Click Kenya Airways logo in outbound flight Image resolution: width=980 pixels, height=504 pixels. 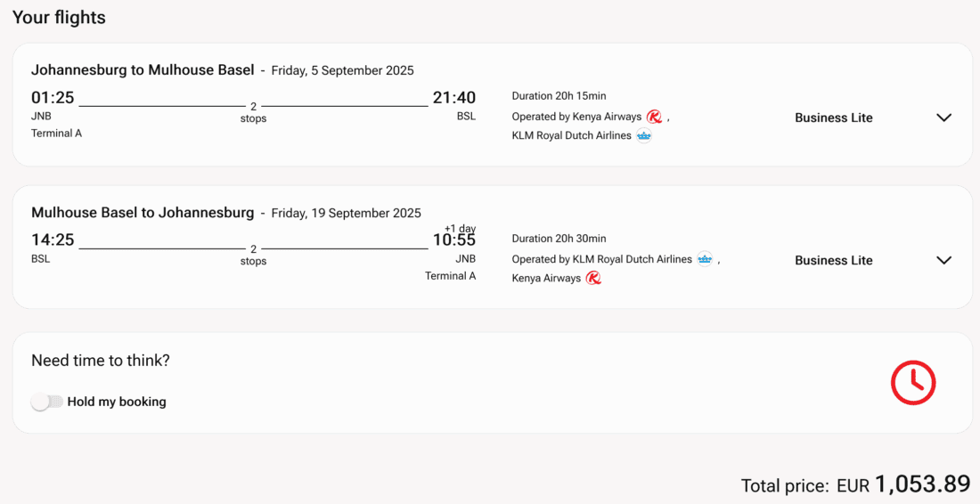(x=655, y=117)
